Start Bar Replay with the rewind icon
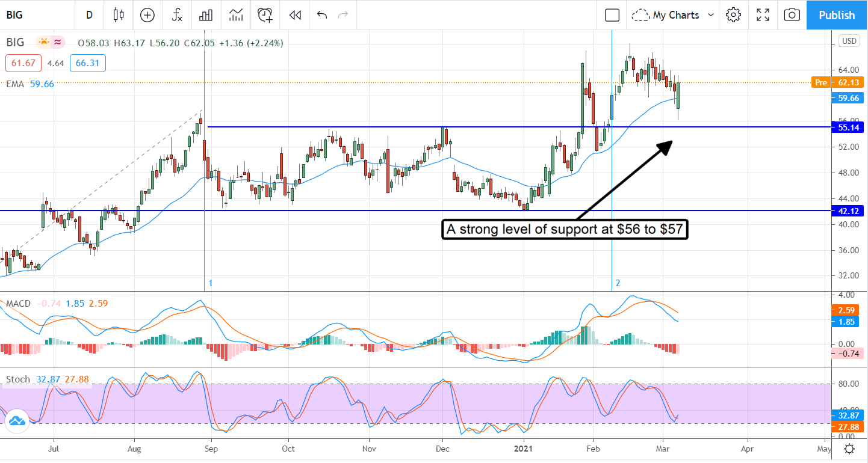 294,15
